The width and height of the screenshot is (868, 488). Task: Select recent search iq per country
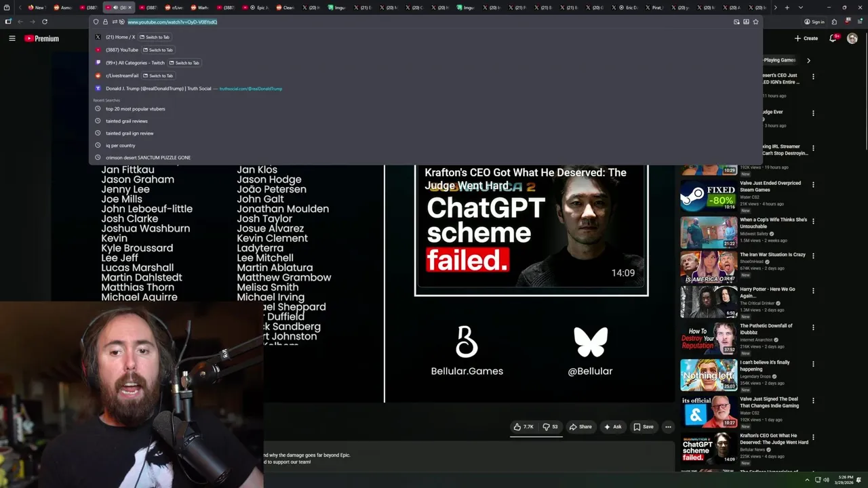pos(426,145)
